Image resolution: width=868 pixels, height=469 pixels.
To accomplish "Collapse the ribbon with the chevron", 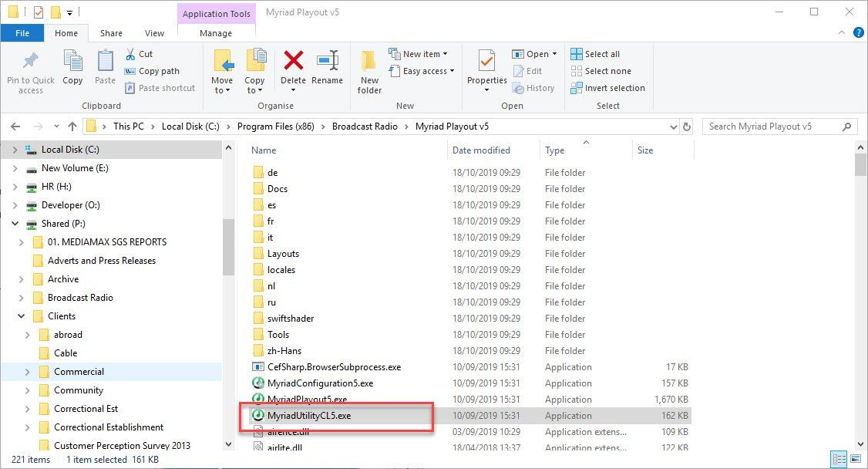I will tap(842, 32).
